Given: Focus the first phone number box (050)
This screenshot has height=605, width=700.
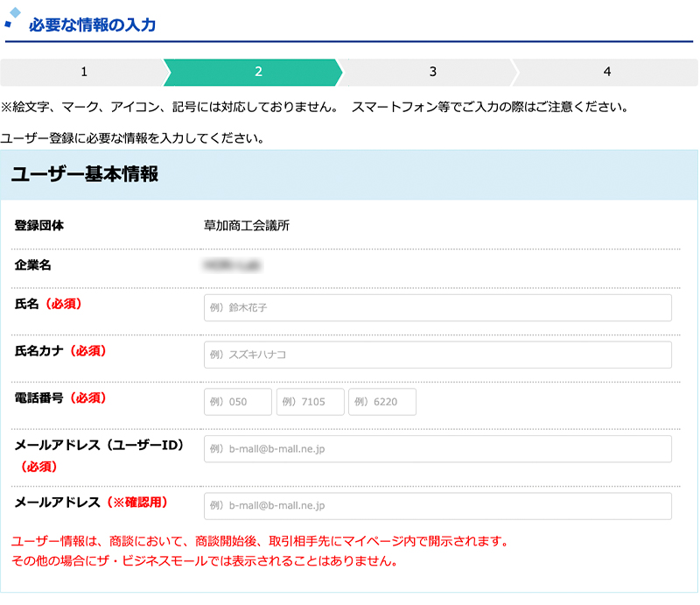Looking at the screenshot, I should 238,402.
